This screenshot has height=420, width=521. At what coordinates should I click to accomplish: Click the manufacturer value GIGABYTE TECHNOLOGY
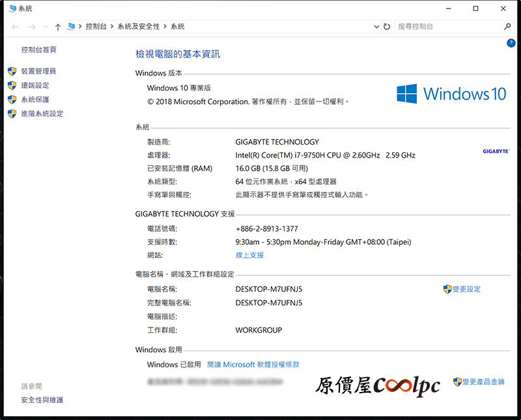(277, 142)
